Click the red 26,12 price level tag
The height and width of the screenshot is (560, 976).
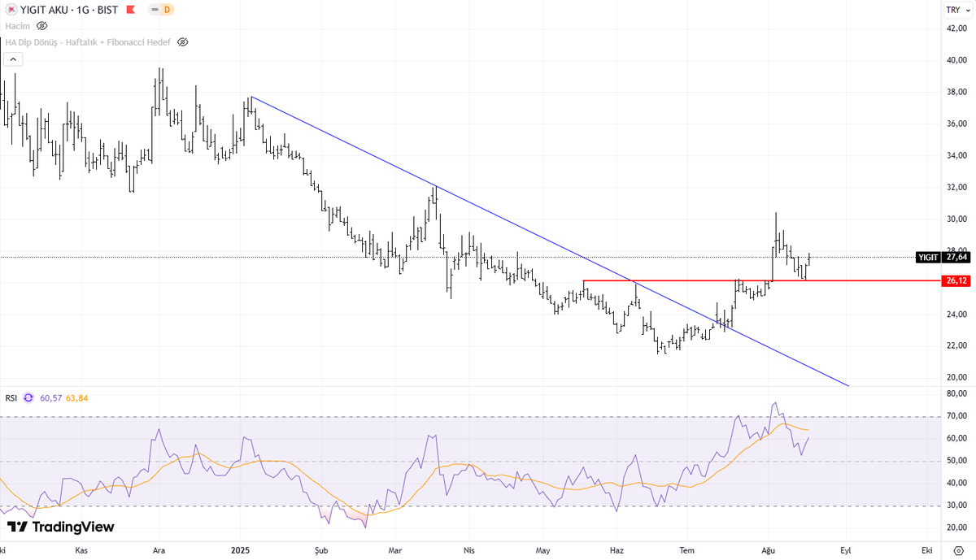956,280
